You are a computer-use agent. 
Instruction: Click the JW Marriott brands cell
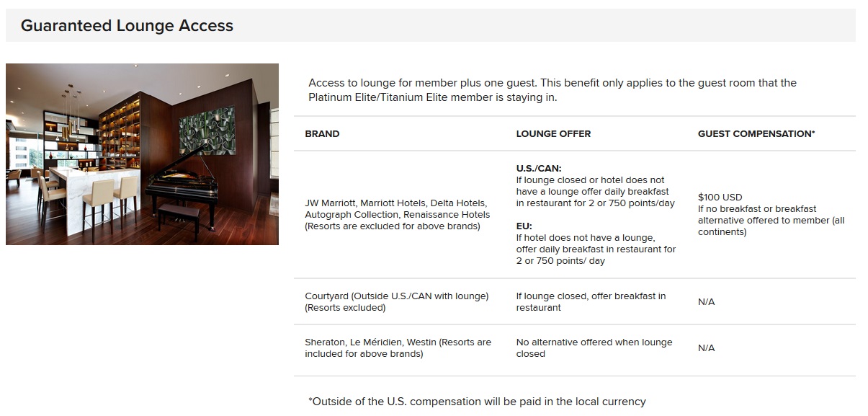[x=397, y=214]
